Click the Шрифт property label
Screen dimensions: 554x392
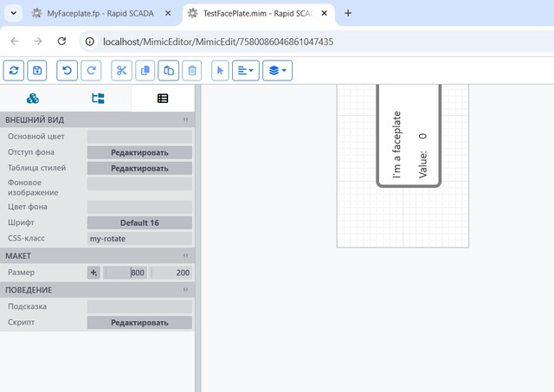[x=21, y=222]
